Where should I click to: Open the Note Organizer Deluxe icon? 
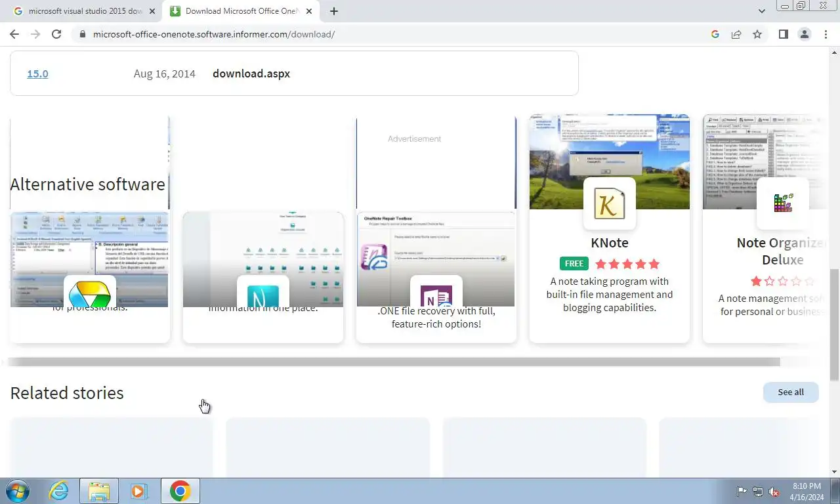(x=783, y=203)
